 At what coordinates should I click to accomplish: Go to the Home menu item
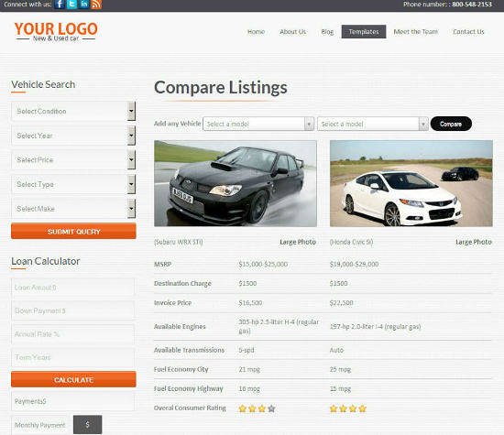click(x=256, y=32)
